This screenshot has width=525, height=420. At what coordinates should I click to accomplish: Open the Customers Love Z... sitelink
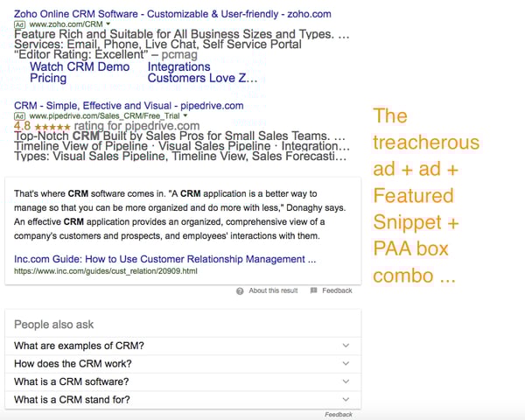203,78
